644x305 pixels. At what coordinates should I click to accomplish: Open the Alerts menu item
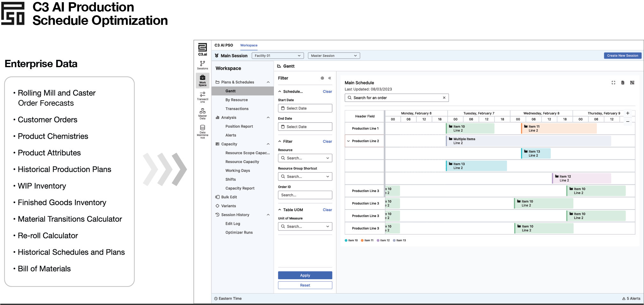[x=231, y=135]
